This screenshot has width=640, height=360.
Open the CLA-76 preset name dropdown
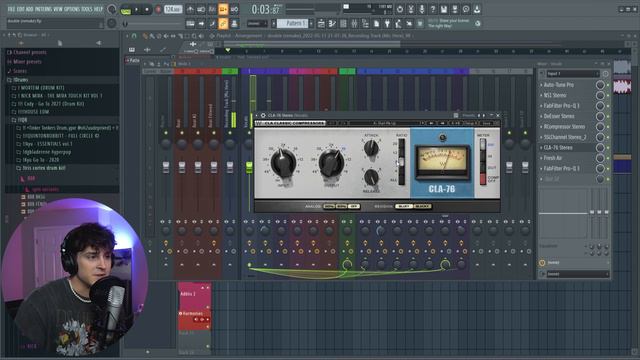click(x=385, y=123)
